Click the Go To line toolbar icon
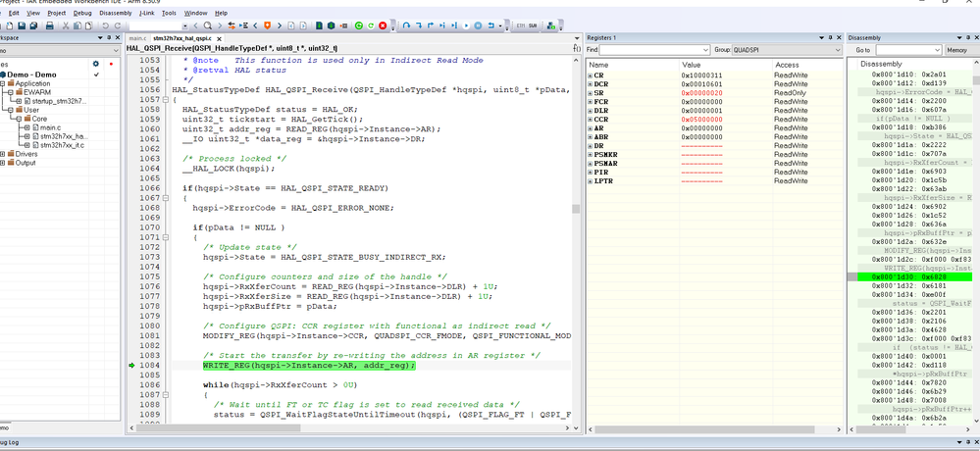 (243, 25)
